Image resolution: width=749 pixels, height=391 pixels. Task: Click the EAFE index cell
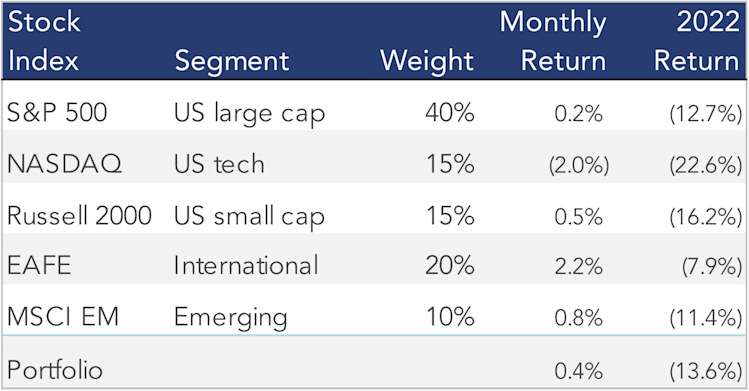[x=39, y=265]
